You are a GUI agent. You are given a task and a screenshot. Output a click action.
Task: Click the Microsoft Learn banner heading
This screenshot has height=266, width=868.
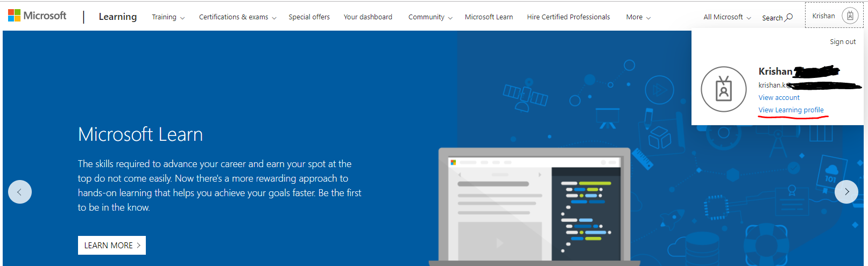click(x=140, y=134)
